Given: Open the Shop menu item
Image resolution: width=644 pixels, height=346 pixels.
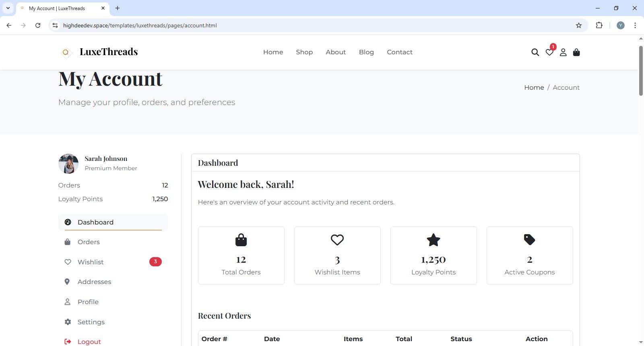Looking at the screenshot, I should (304, 52).
